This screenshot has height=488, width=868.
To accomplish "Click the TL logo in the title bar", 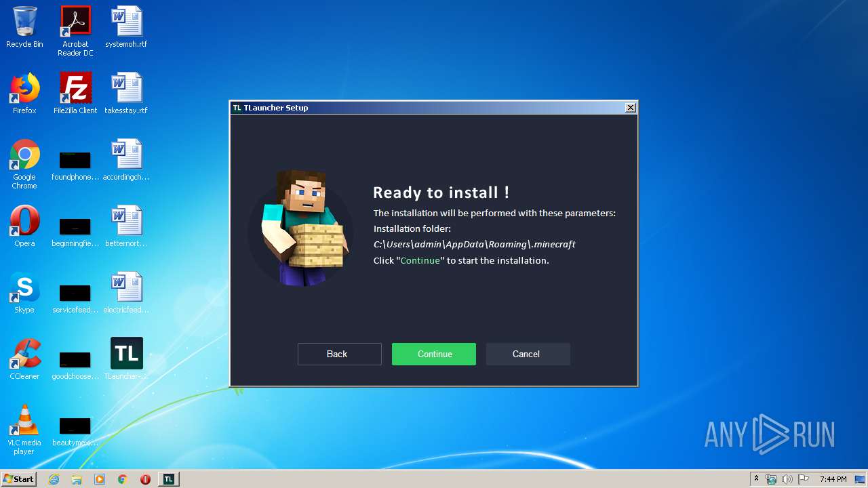I will [x=237, y=108].
